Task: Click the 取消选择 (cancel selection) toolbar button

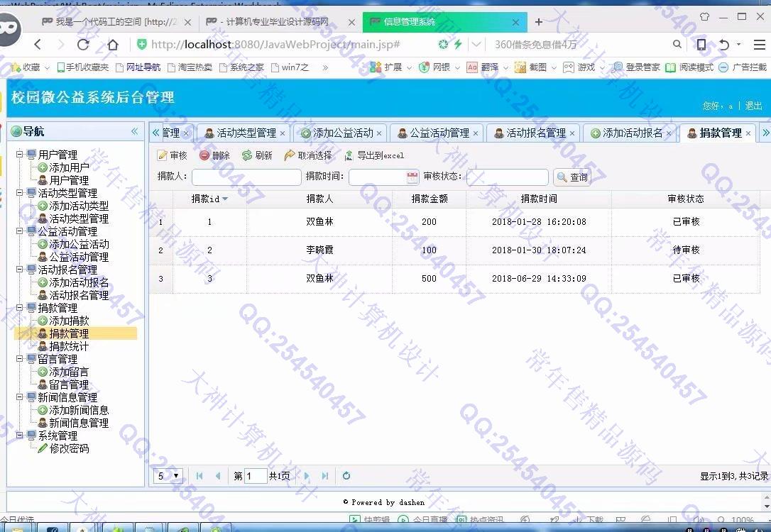Action: click(x=308, y=155)
